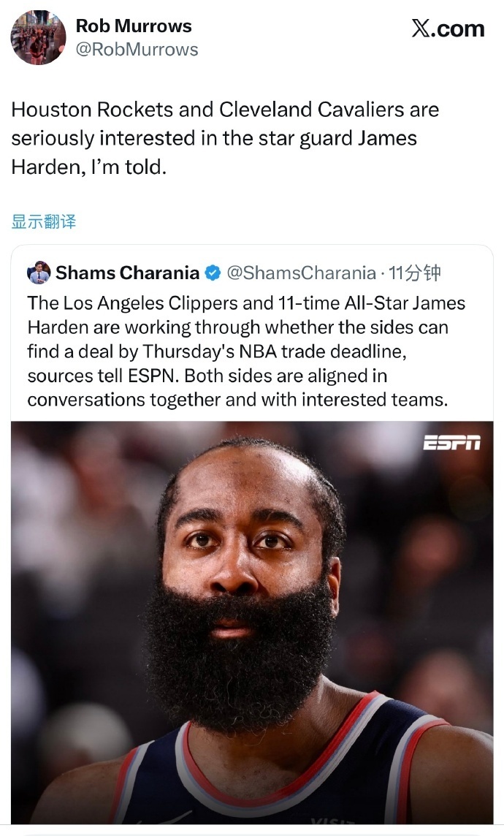
Task: Open Rob Murrows' profile avatar
Action: click(38, 37)
